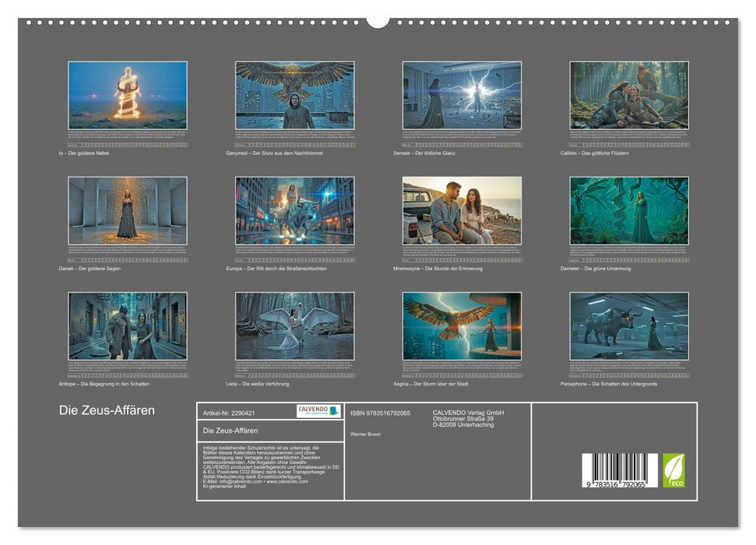Click the description text under Io image
This screenshot has width=756, height=545.
coord(128,135)
